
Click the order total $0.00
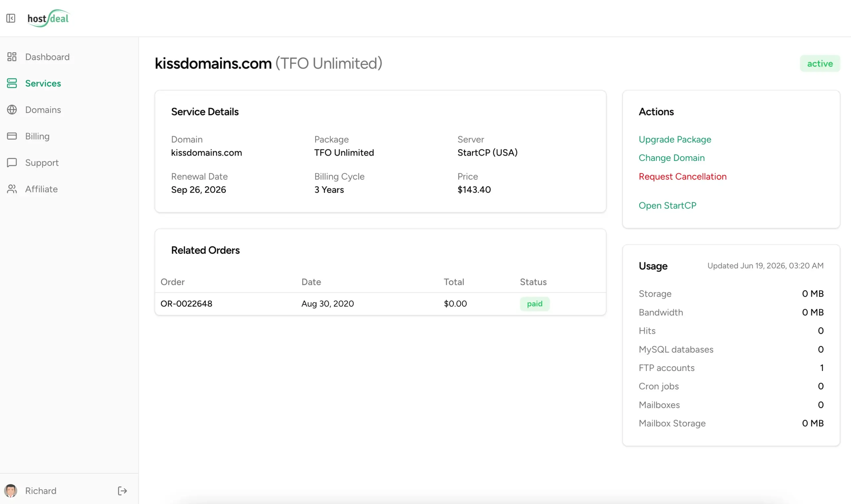click(x=455, y=304)
